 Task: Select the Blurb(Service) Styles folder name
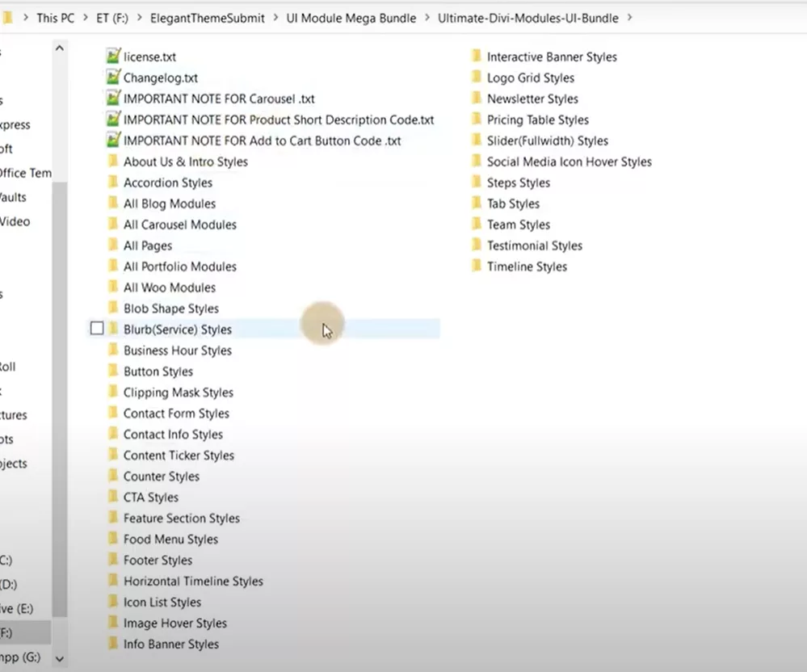(x=178, y=330)
